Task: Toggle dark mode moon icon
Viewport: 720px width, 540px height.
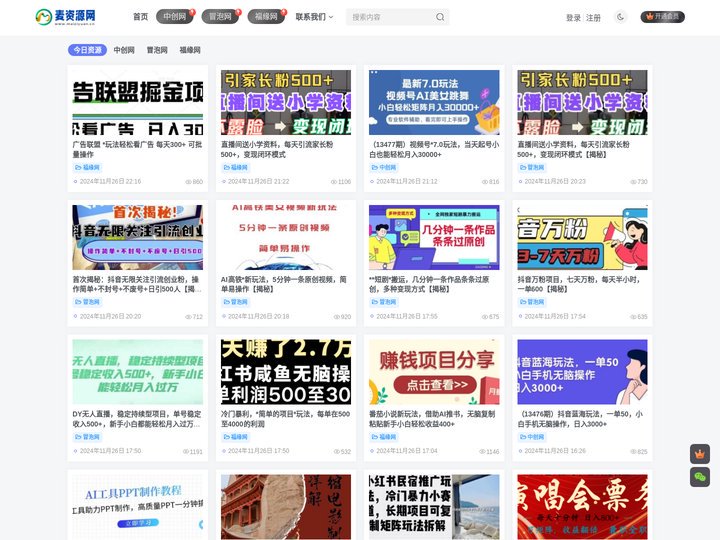Action: pyautogui.click(x=620, y=17)
